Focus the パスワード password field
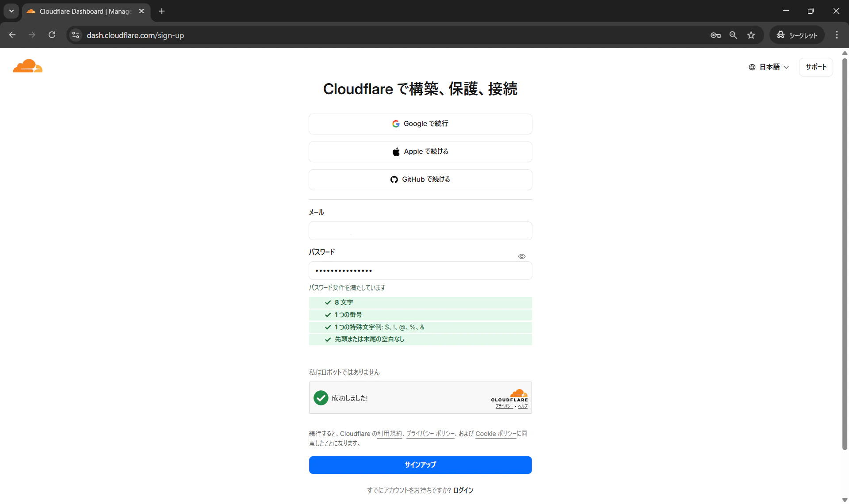Screen dimensions: 849x504 [x=420, y=271]
